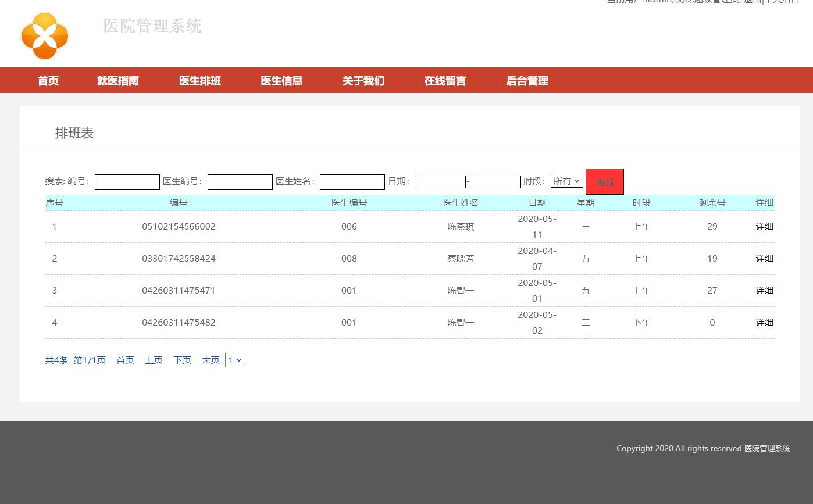Open 详细 for 蔡晓芳's row

coord(764,258)
